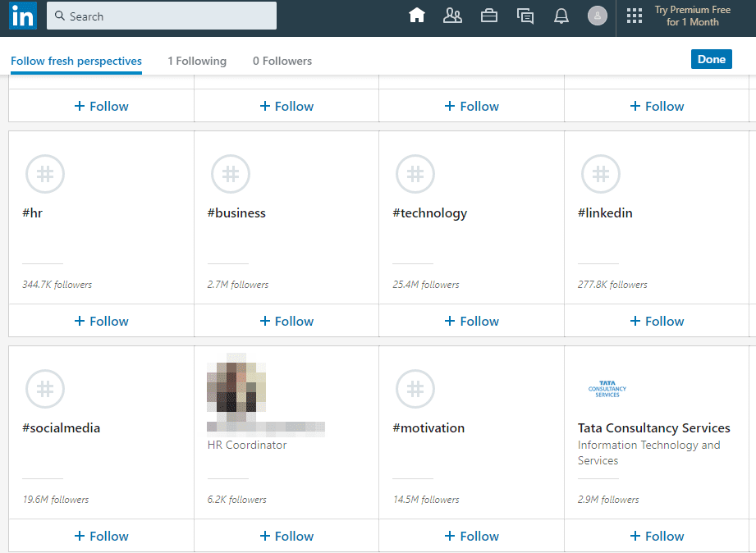The image size is (756, 553).
Task: Open the Messaging icon
Action: coord(525,15)
